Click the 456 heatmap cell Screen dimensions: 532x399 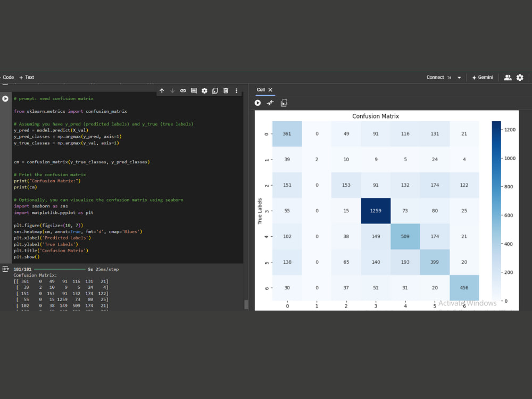coord(464,288)
